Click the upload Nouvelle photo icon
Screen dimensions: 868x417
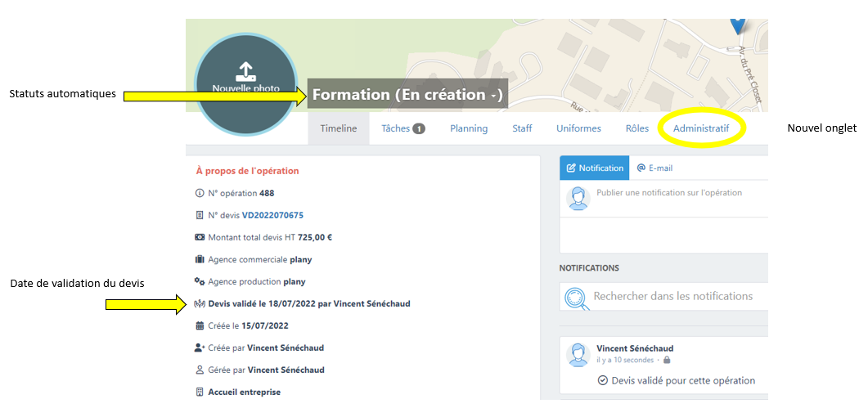click(245, 70)
